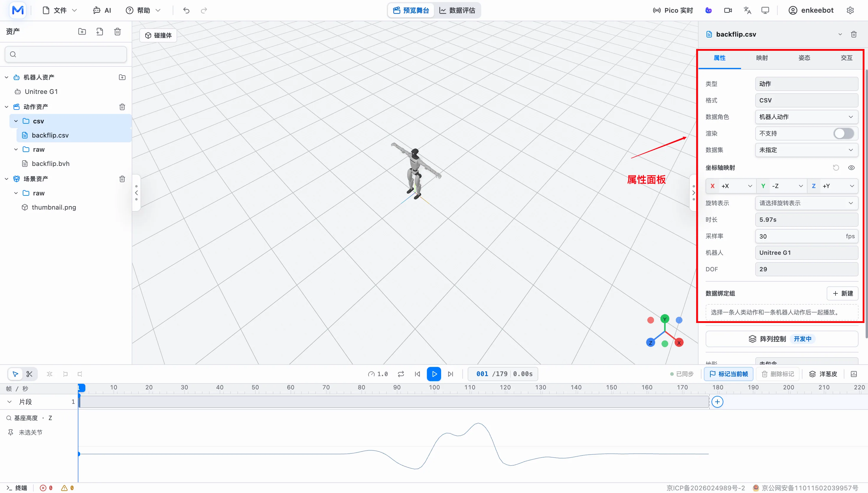Open the Z axis +Y dropdown
The image size is (868, 493).
pos(833,186)
